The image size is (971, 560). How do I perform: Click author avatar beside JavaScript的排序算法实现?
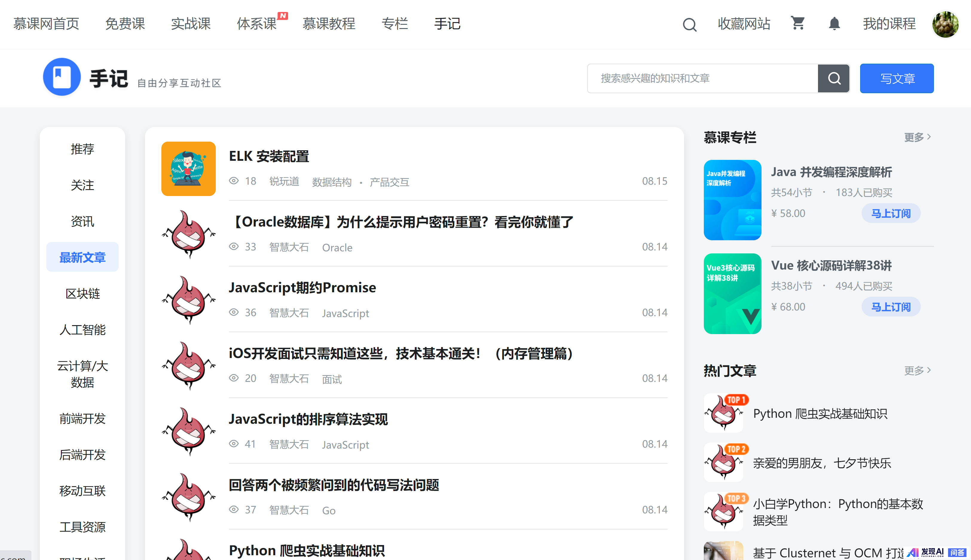pyautogui.click(x=188, y=432)
